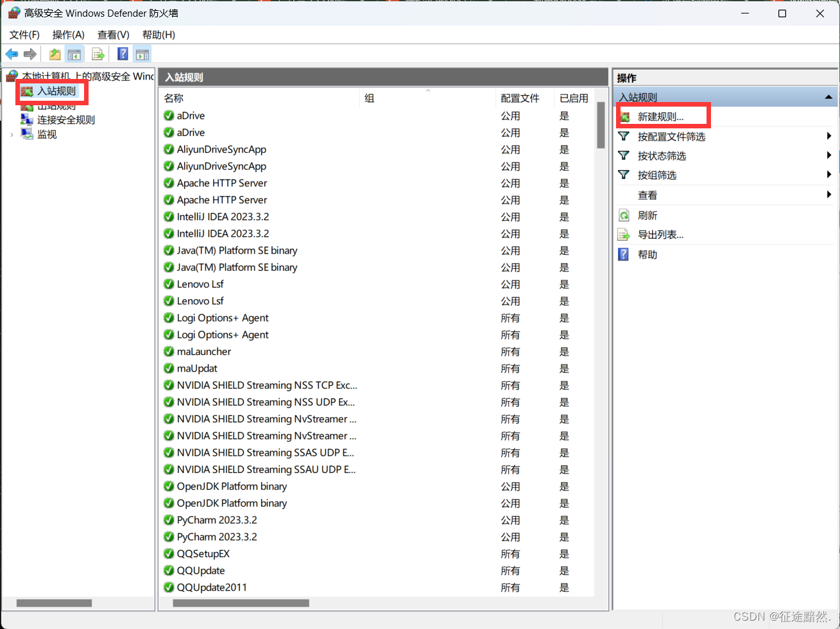Select the root 本地计算机上的高级安全 tree node
This screenshot has height=629, width=840.
coord(88,76)
